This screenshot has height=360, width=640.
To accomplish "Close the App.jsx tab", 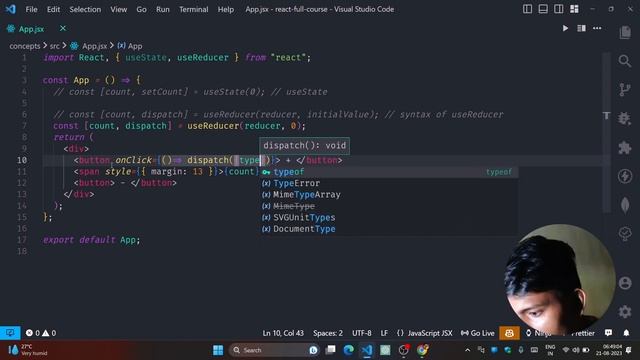I will coord(62,28).
